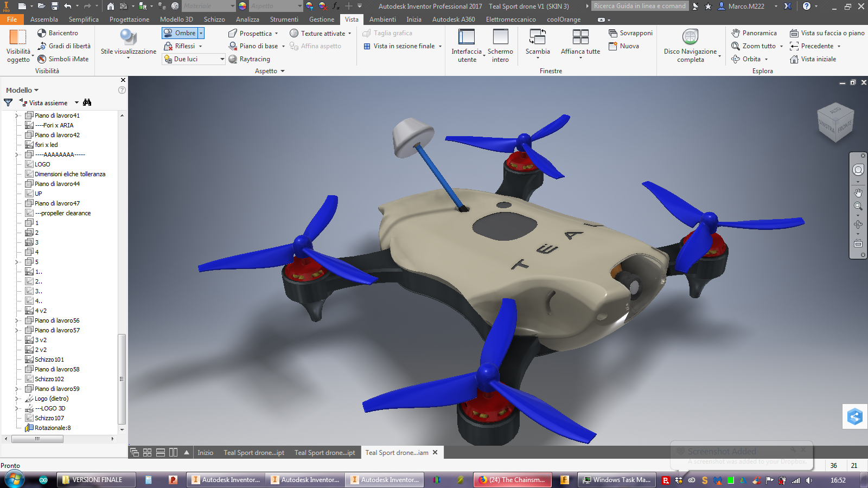Toggle Simboli iMate visibility
Screen dimensions: 868x488
coord(63,59)
